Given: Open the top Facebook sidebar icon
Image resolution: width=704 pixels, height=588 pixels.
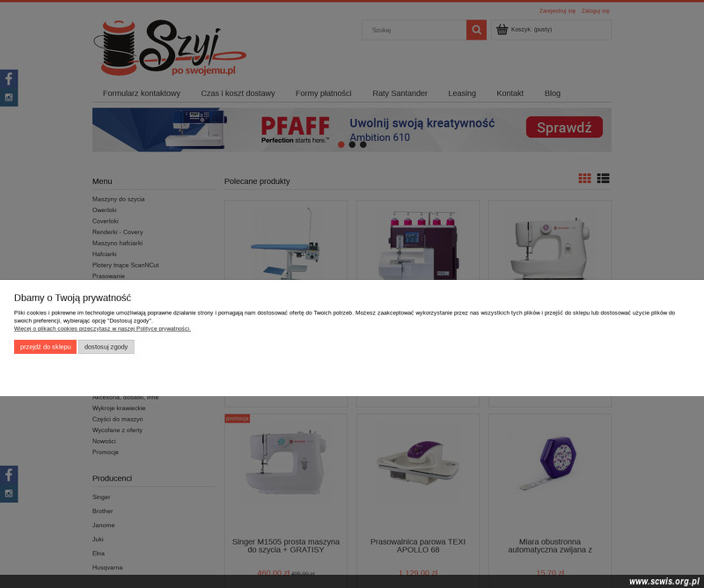Looking at the screenshot, I should (9, 79).
